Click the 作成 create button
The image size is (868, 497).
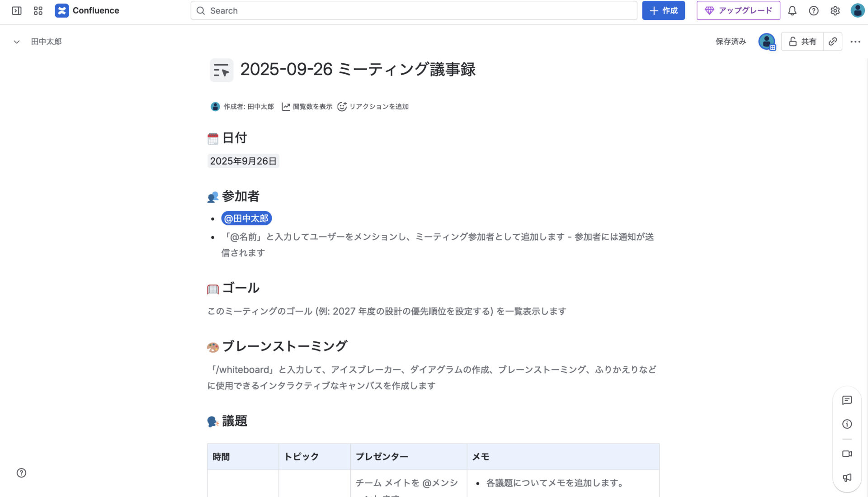click(663, 10)
